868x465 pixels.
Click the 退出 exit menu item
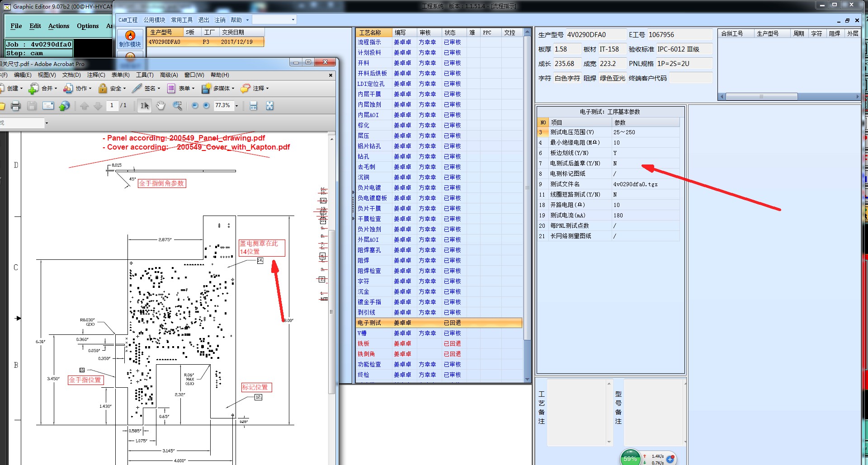(x=203, y=20)
